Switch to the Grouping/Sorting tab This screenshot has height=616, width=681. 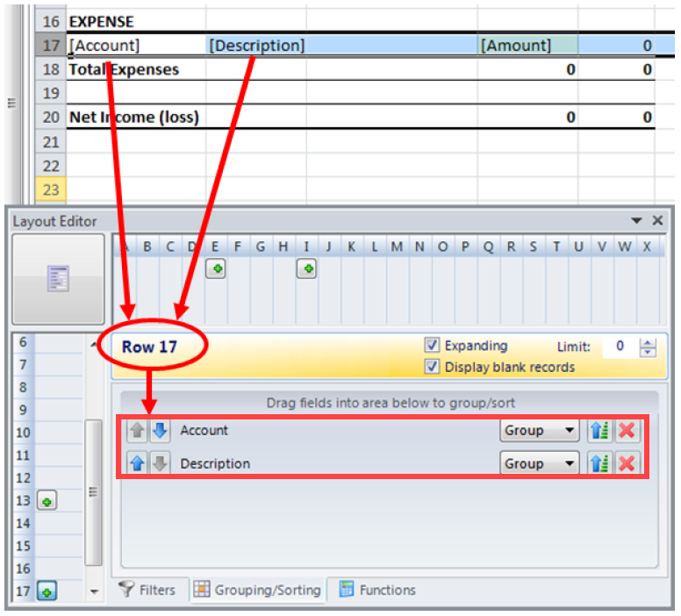click(x=257, y=590)
